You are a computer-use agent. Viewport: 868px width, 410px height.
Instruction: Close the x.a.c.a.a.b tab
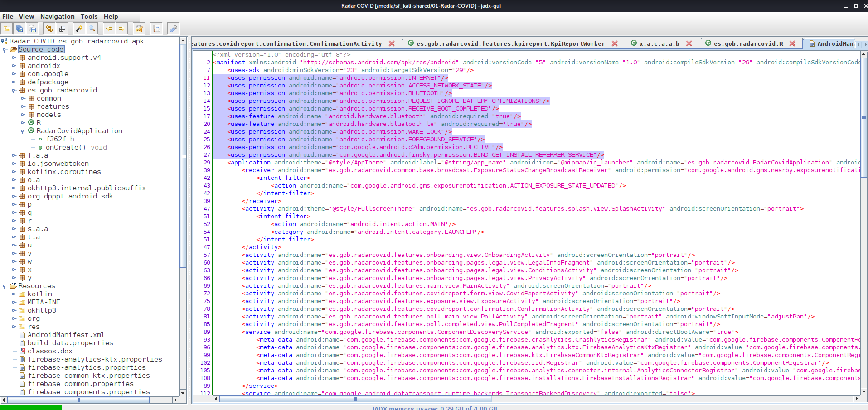[x=689, y=43]
